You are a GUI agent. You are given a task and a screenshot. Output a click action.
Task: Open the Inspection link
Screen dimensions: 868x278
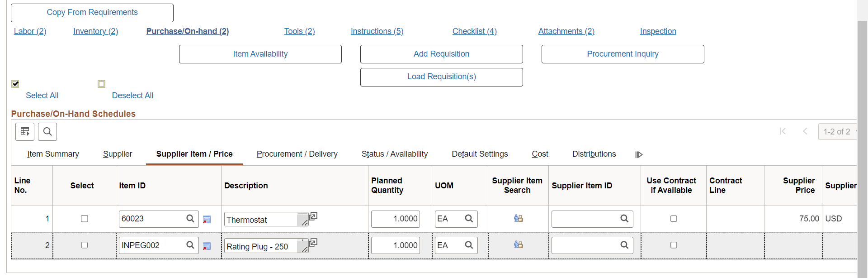pyautogui.click(x=658, y=31)
